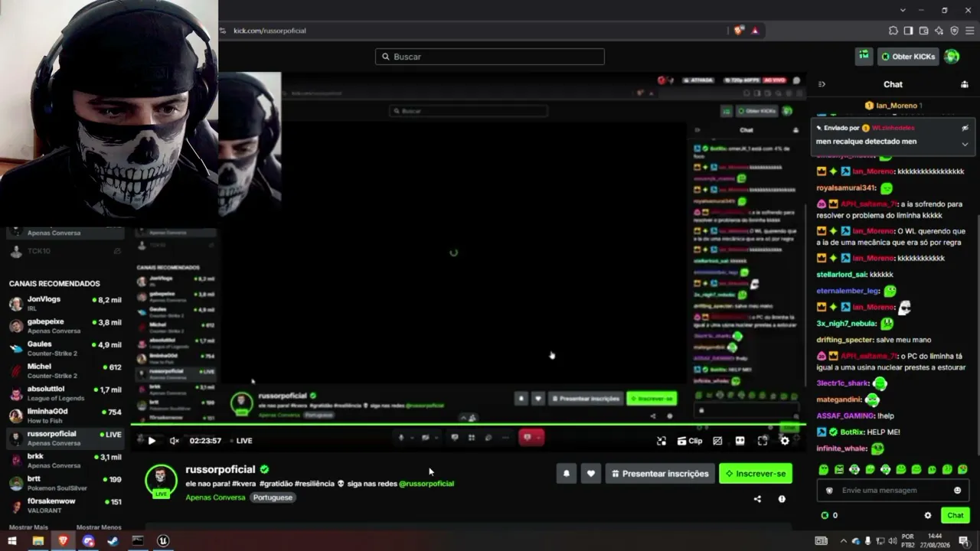
Task: Open chat settings gear
Action: [x=928, y=516]
